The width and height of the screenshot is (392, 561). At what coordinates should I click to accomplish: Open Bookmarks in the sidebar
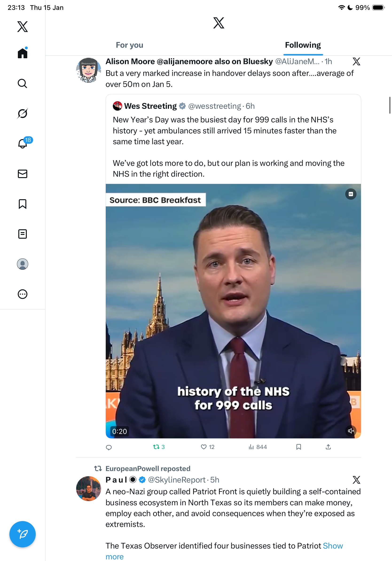point(23,204)
